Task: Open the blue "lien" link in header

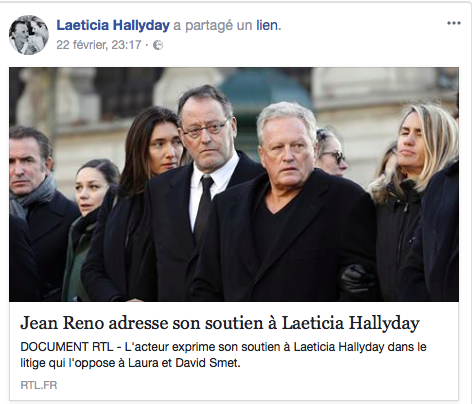Action: 269,25
